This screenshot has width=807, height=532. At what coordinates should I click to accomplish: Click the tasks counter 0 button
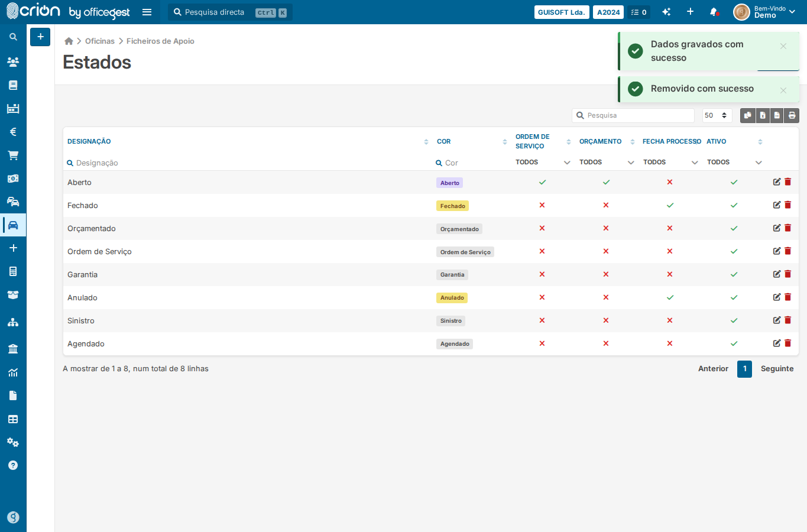[639, 12]
